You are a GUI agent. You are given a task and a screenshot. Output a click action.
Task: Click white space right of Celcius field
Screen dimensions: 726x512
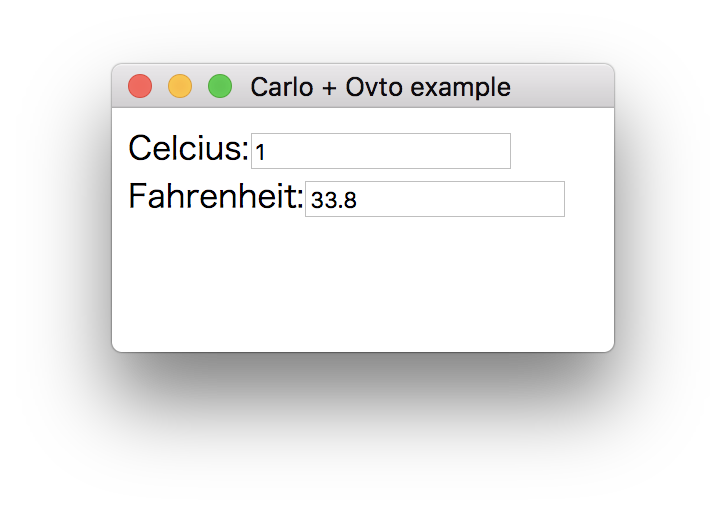click(560, 151)
